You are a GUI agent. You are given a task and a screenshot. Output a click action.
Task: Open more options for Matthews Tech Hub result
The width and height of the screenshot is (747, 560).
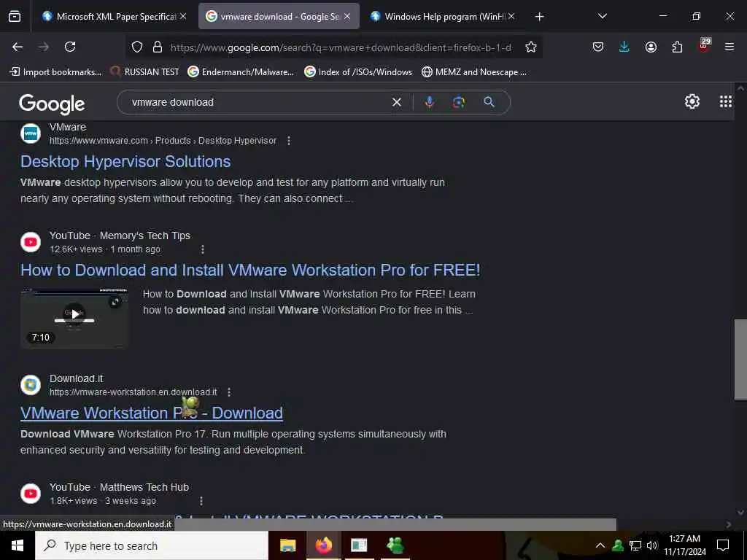pyautogui.click(x=201, y=501)
